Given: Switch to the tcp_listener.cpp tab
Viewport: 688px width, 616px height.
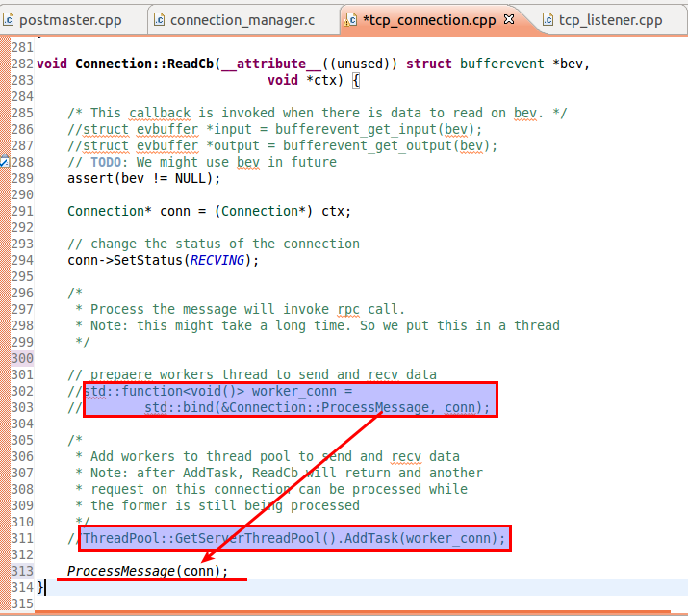Looking at the screenshot, I should 612,19.
